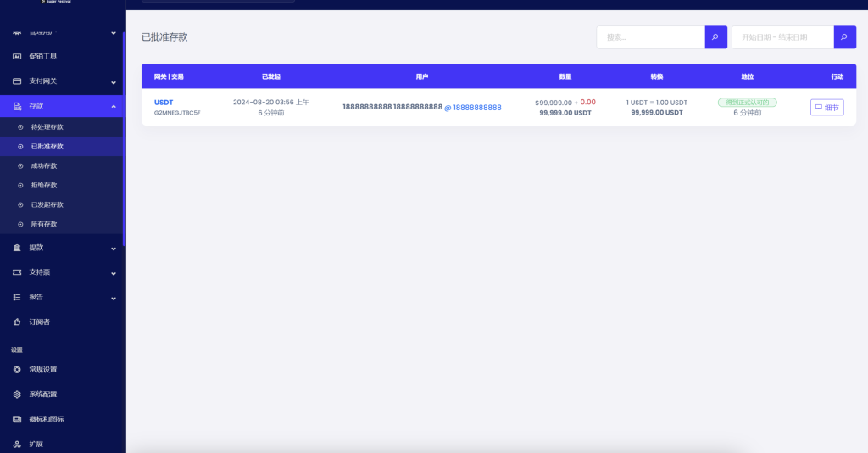Expand the withdrawals (提款) chevron

point(114,249)
